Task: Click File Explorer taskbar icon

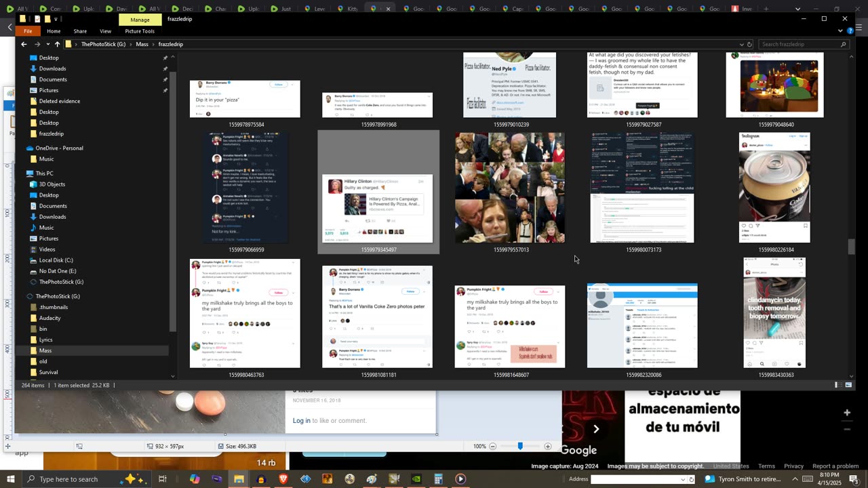Action: tap(239, 479)
